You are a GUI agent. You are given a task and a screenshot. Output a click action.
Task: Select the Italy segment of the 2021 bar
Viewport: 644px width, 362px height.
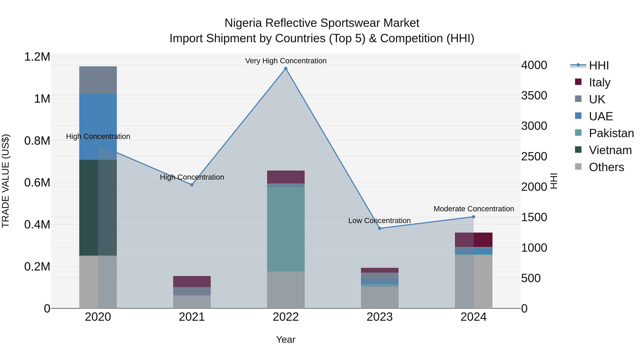point(192,282)
